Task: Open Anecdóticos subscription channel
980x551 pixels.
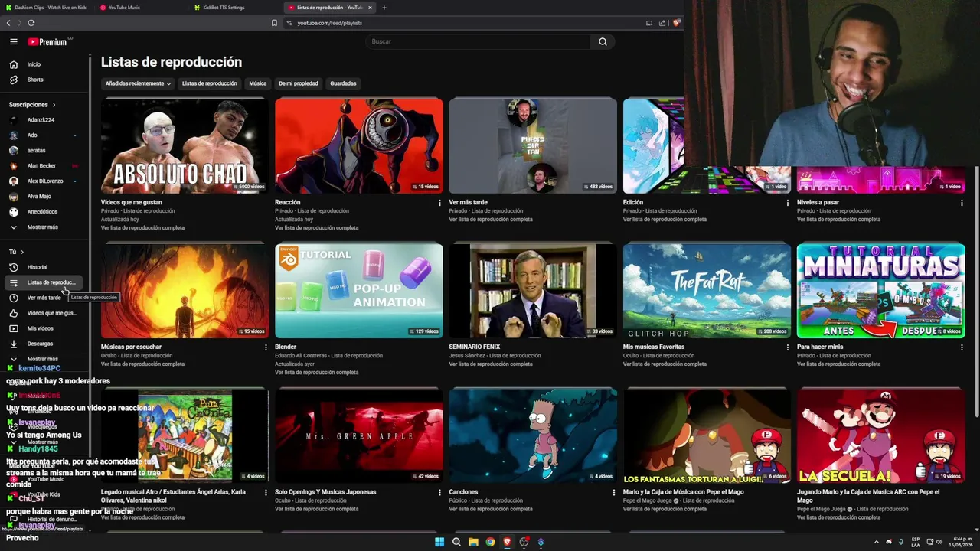Action: (44, 212)
